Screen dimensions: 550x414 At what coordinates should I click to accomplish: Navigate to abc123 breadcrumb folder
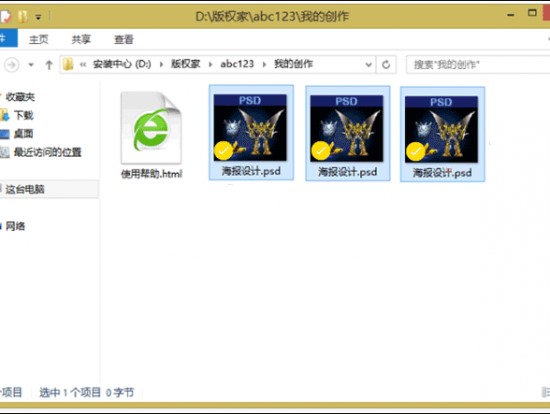[x=237, y=64]
